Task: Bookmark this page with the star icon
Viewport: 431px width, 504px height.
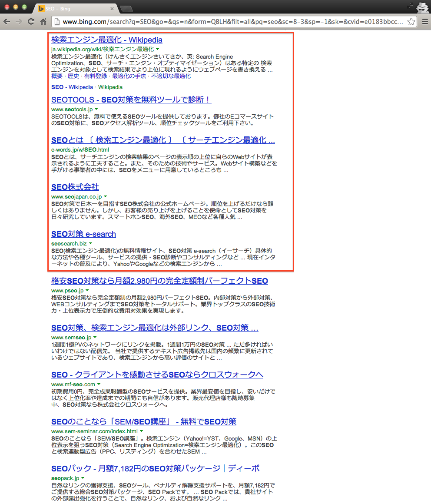Action: point(411,22)
